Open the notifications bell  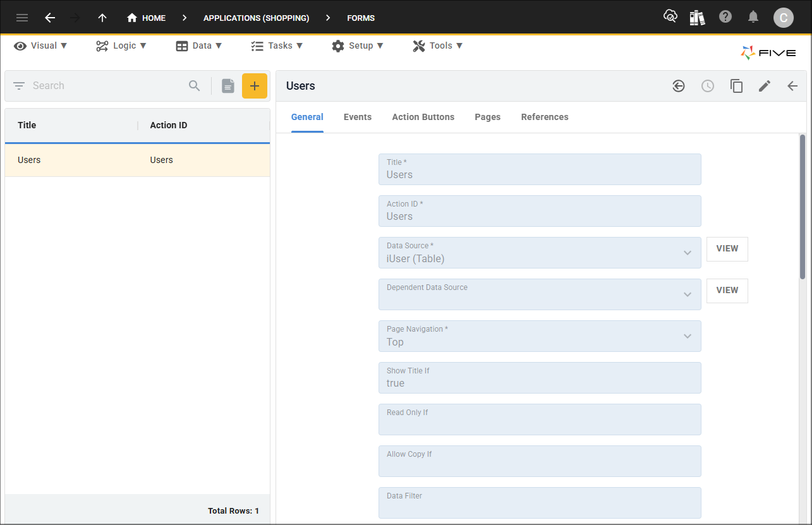pyautogui.click(x=753, y=17)
